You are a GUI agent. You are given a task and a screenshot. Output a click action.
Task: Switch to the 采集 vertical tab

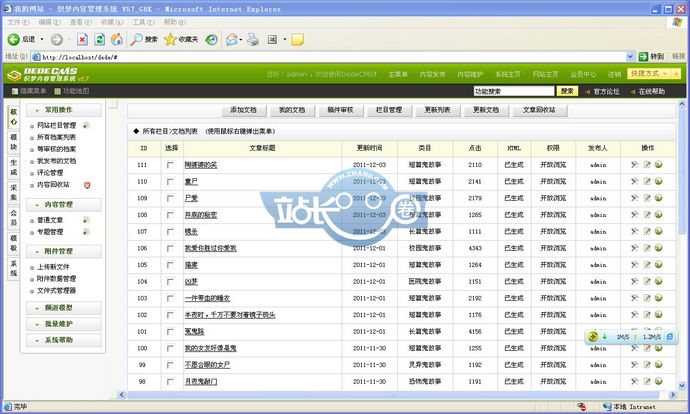(x=14, y=192)
